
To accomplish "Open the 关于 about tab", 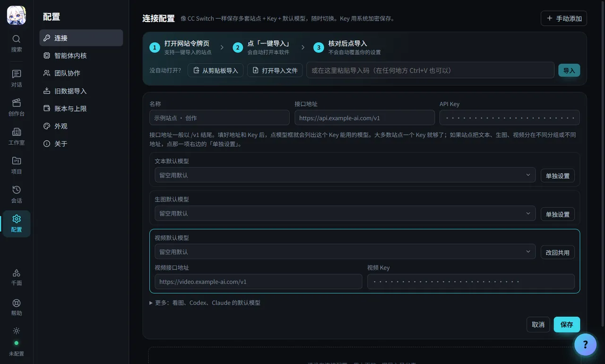I will point(81,144).
